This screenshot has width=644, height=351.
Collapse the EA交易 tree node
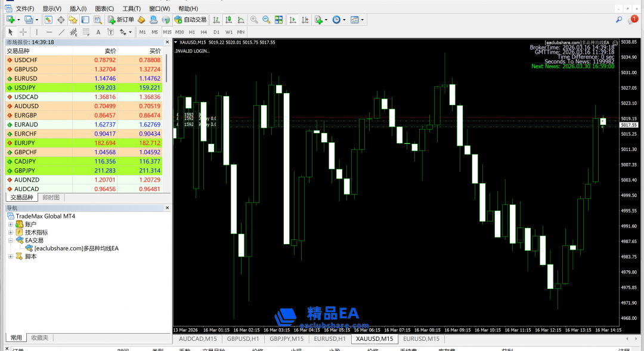click(11, 241)
